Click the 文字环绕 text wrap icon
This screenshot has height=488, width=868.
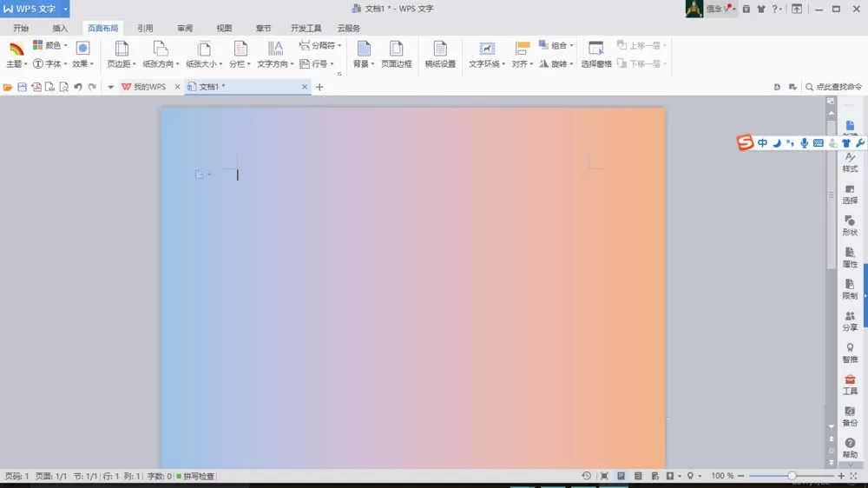487,49
